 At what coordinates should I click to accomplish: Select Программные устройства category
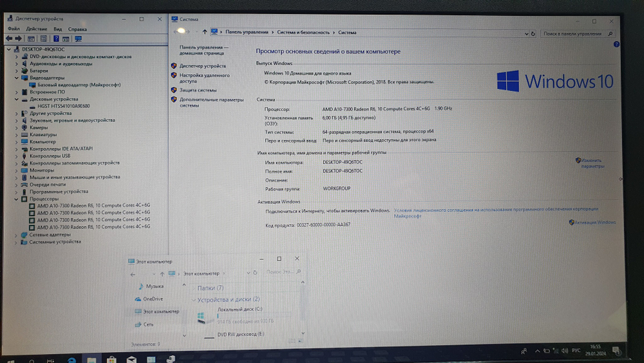(x=59, y=191)
